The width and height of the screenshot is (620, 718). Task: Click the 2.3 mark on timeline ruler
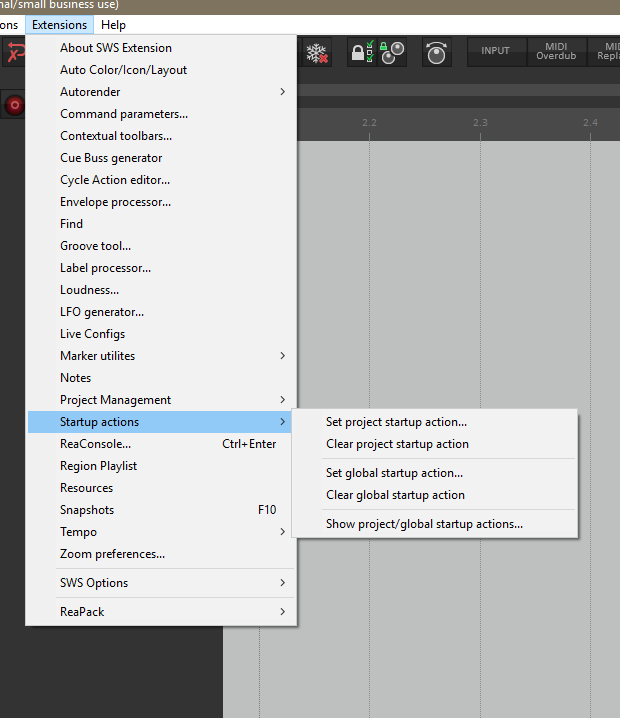point(480,123)
